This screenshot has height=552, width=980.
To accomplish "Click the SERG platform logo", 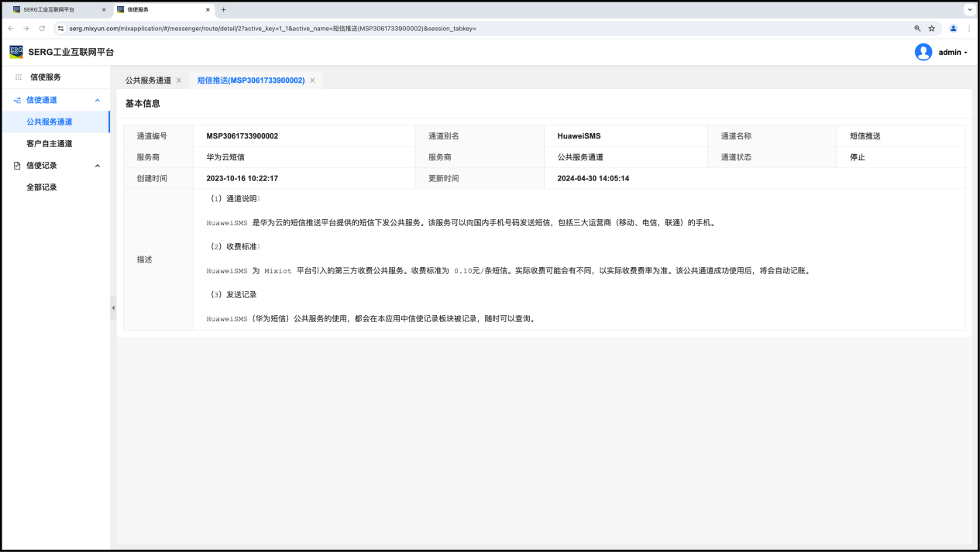I will [16, 52].
